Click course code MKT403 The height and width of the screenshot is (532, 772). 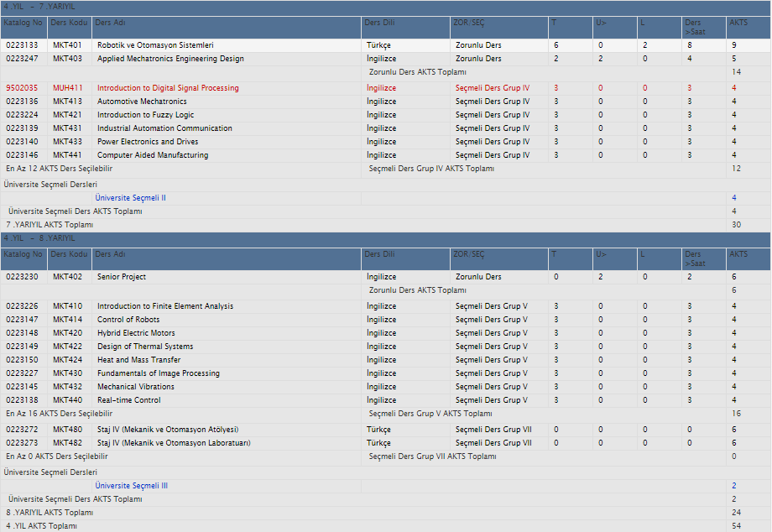tap(67, 59)
